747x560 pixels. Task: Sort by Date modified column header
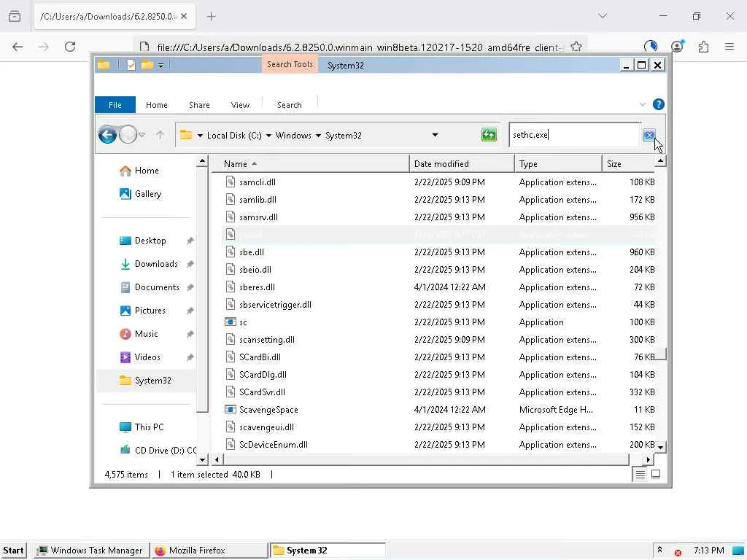click(462, 164)
